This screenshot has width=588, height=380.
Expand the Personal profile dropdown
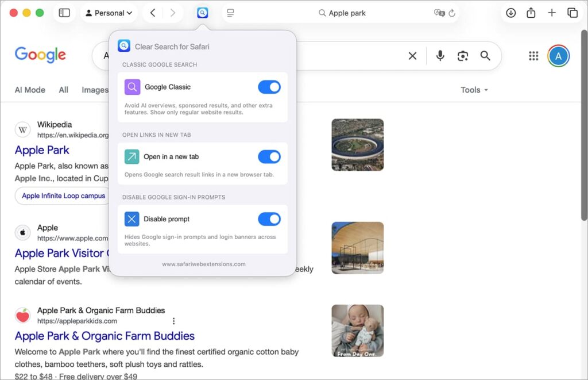point(109,13)
